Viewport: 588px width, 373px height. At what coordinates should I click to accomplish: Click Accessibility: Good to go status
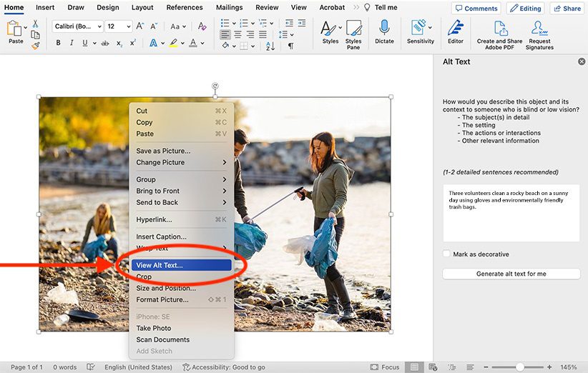click(x=223, y=367)
